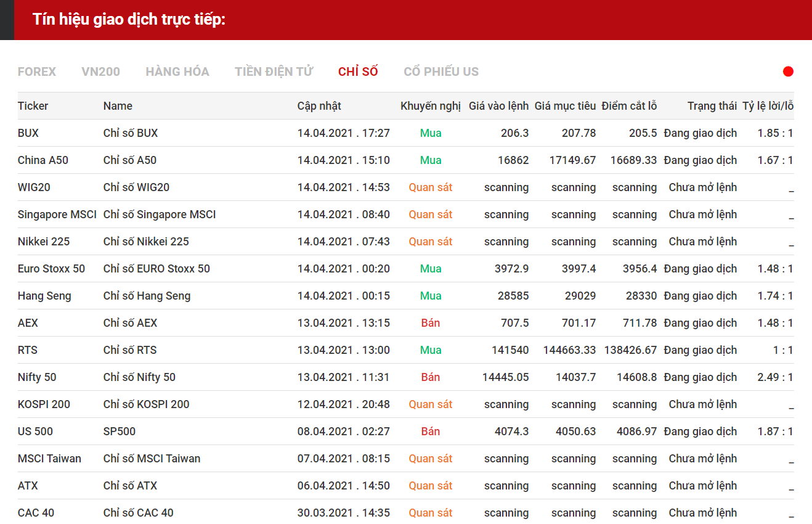Select the MSCI Taiwan ticker

(x=49, y=459)
